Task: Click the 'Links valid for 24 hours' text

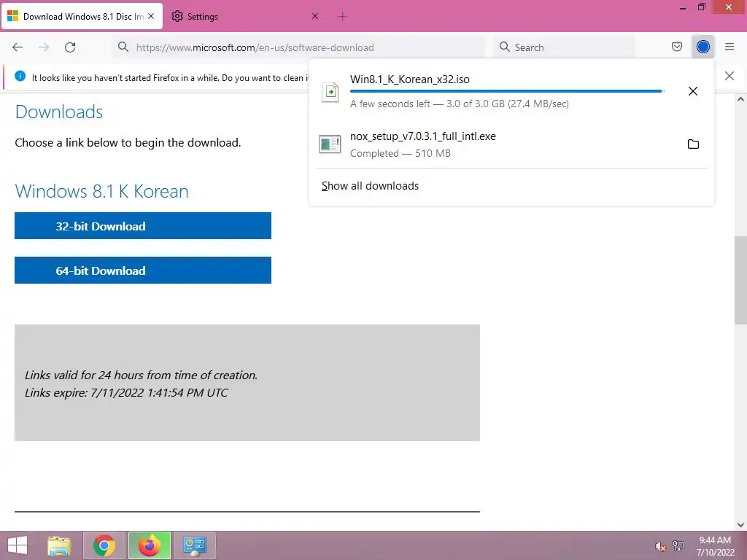Action: click(141, 376)
